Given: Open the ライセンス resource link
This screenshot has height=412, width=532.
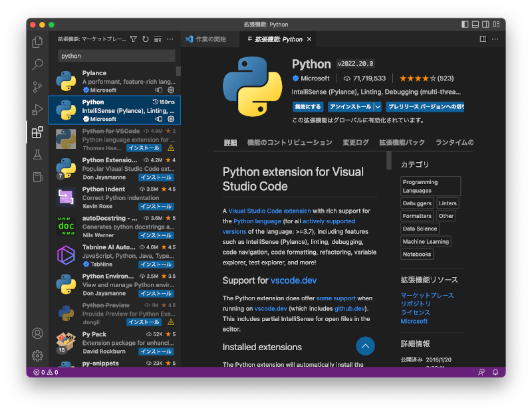Looking at the screenshot, I should [x=415, y=312].
